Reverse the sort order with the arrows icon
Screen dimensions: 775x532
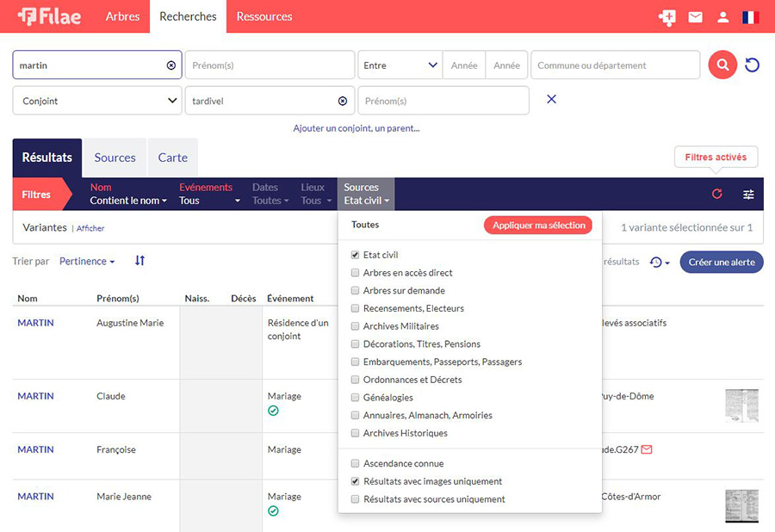click(139, 261)
